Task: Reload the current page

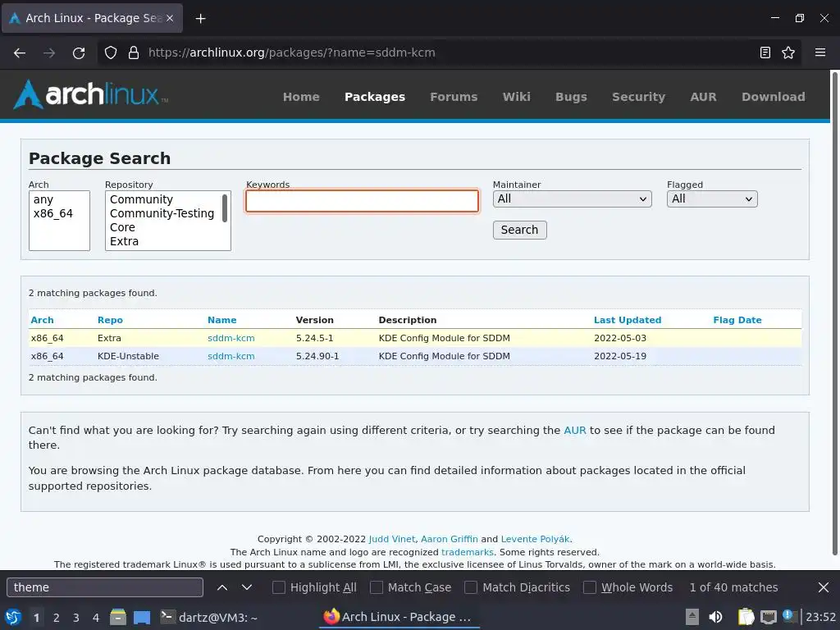Action: [79, 52]
